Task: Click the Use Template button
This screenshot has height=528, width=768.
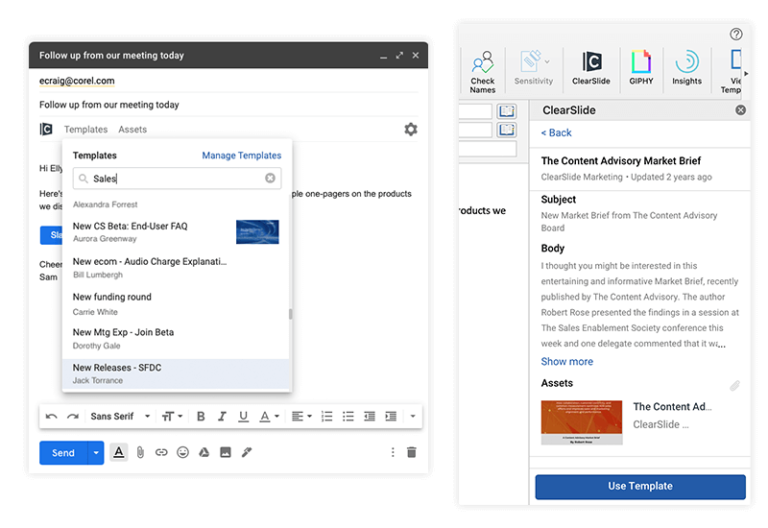Action: (x=640, y=486)
